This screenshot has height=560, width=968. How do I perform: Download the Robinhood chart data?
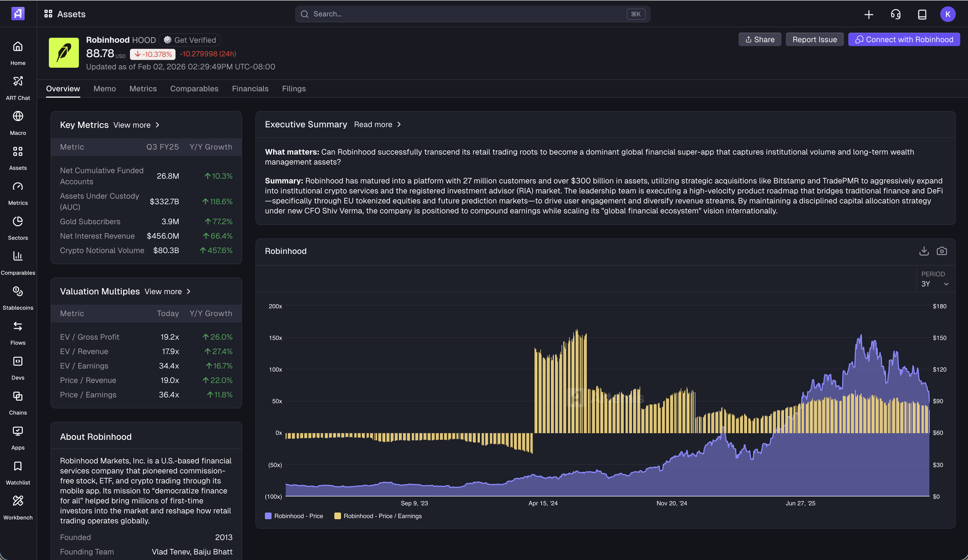924,251
